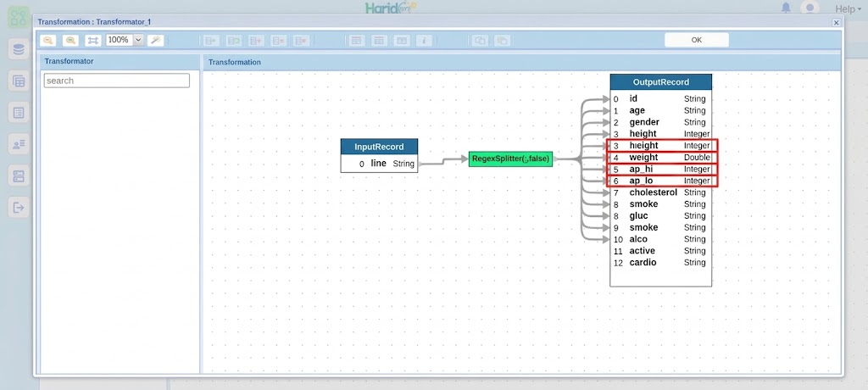
Task: Select the 'alco' output field
Action: [x=661, y=239]
